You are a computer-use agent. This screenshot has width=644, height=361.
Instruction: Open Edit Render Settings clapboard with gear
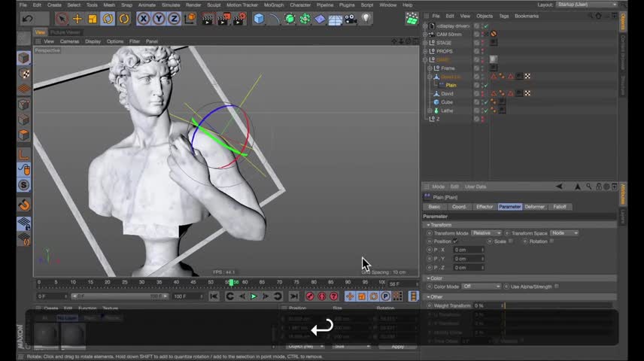tap(239, 19)
